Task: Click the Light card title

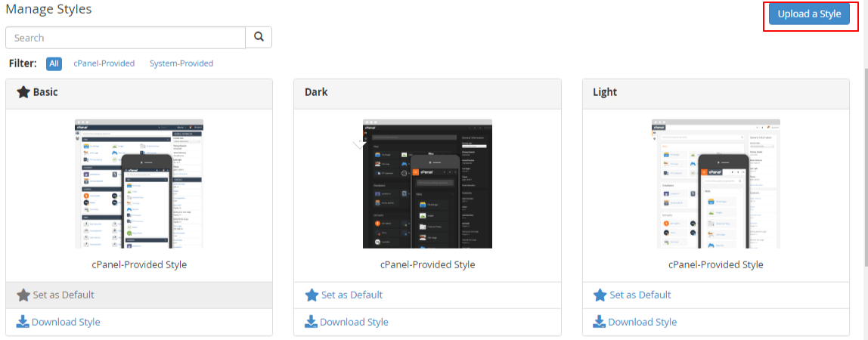Action: (x=605, y=91)
